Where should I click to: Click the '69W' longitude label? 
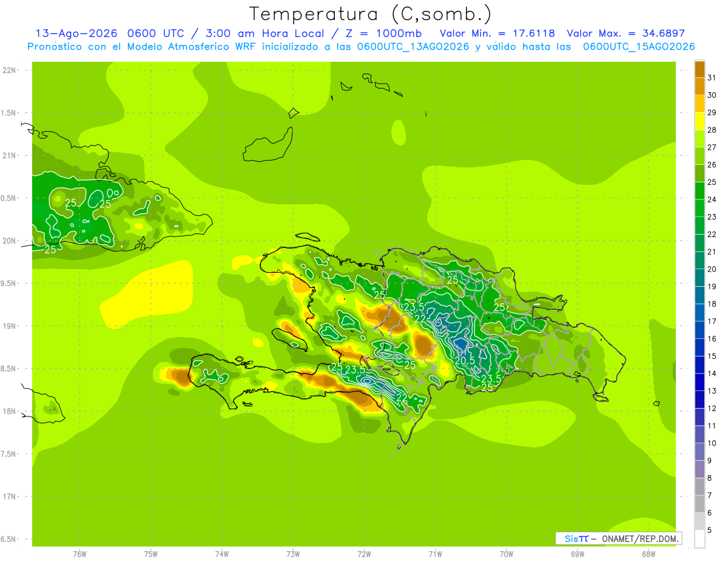pos(578,554)
